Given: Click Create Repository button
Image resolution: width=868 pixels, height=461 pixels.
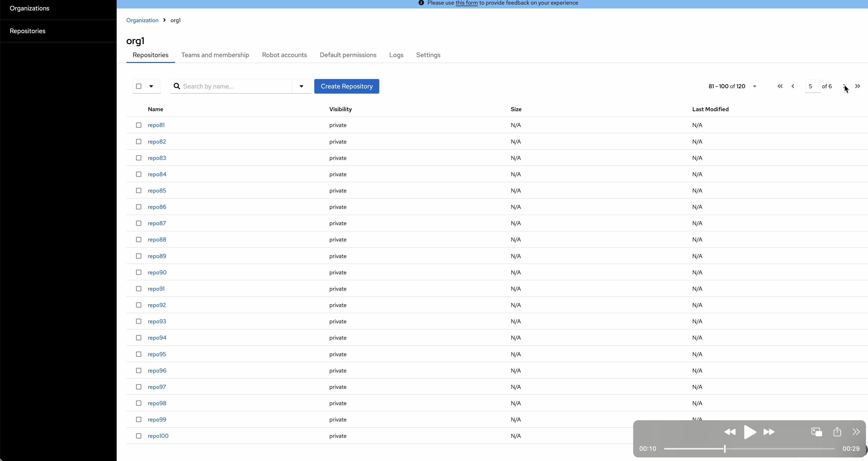Looking at the screenshot, I should 346,86.
